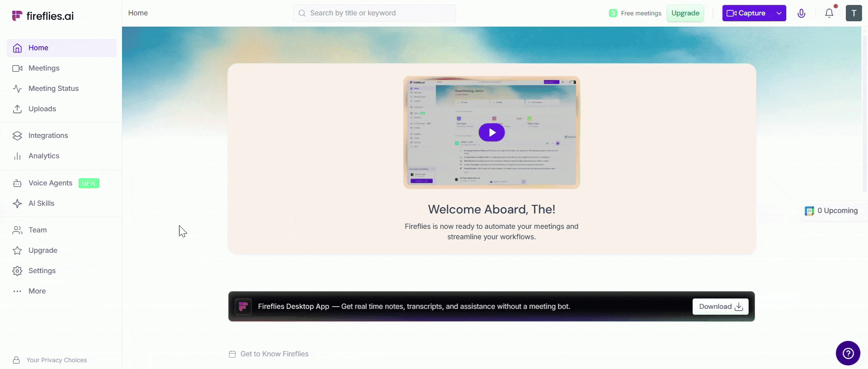Go to Meetings in the sidebar
Image resolution: width=868 pixels, height=369 pixels.
point(61,68)
